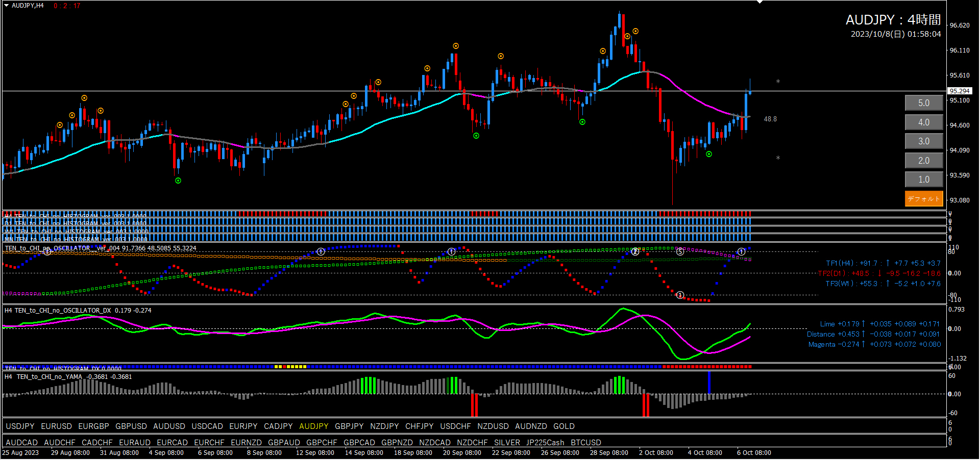980x460 pixels.
Task: Click the 4.0 zoom button
Action: (x=924, y=122)
